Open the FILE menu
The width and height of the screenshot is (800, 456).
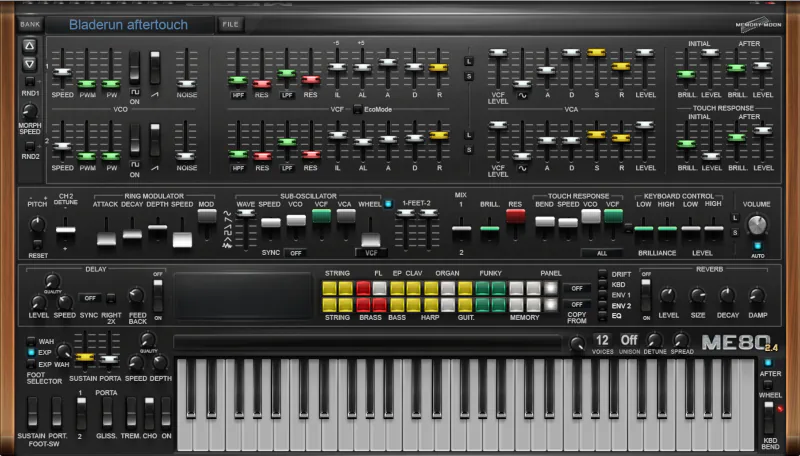click(x=231, y=24)
